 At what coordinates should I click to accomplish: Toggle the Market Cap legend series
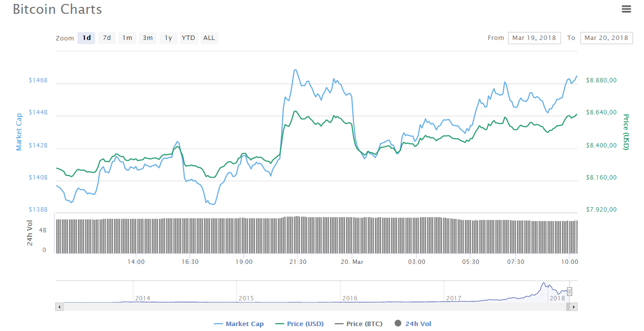(239, 324)
